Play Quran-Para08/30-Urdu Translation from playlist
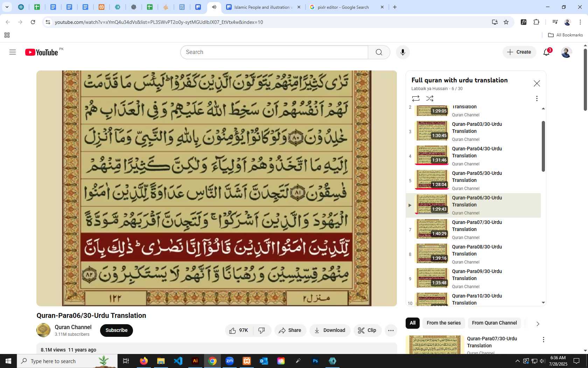The image size is (588, 368). [x=473, y=254]
